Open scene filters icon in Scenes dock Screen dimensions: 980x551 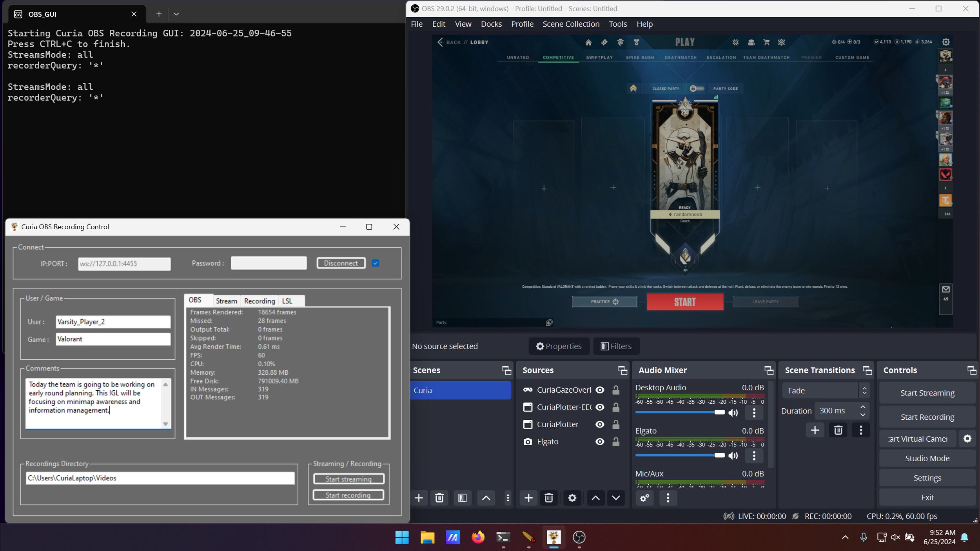pyautogui.click(x=462, y=498)
